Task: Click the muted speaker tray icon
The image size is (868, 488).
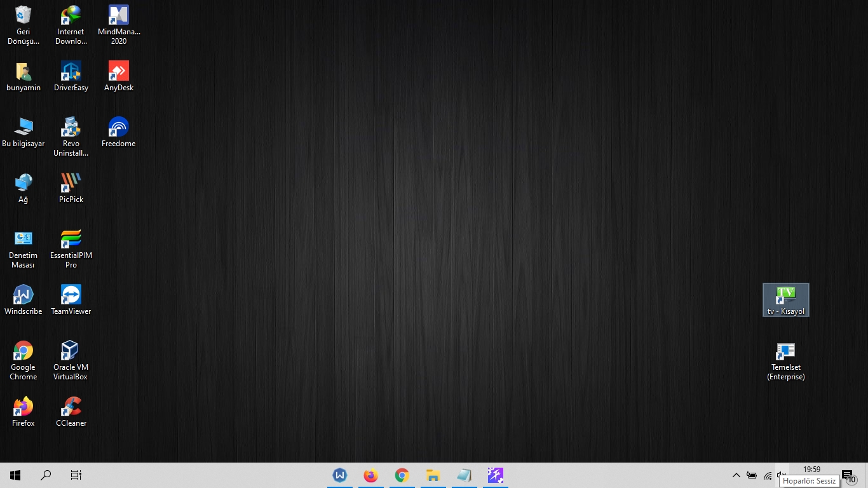Action: pyautogui.click(x=782, y=473)
